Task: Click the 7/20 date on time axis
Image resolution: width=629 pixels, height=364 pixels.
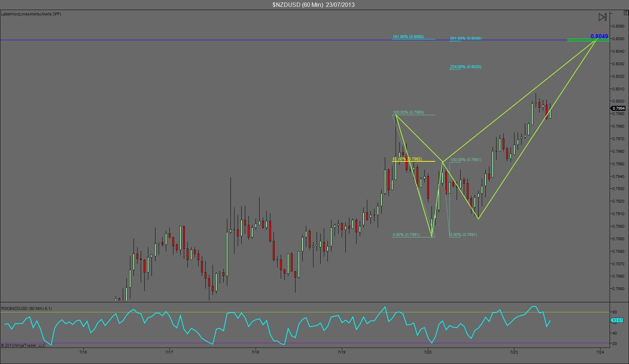Action: coord(428,352)
